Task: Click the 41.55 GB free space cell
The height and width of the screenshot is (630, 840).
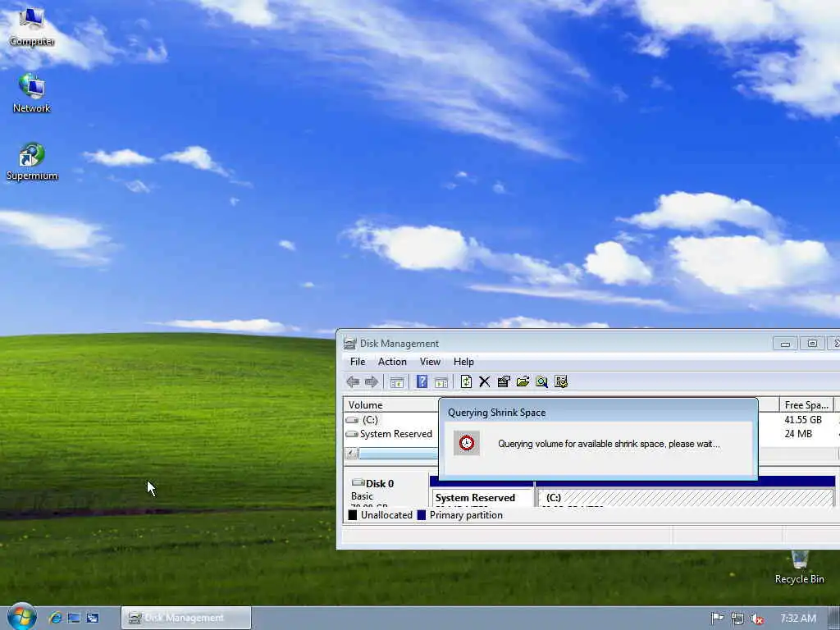Action: coord(802,419)
